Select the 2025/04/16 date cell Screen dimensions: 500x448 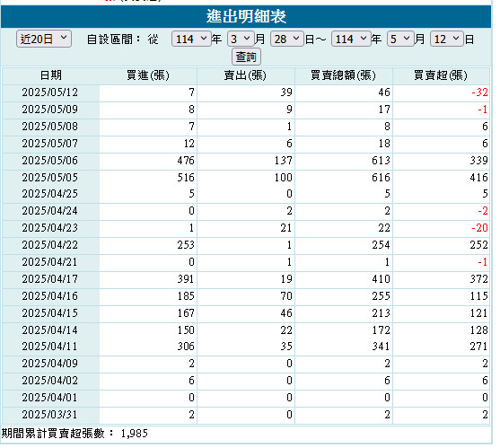(x=50, y=296)
